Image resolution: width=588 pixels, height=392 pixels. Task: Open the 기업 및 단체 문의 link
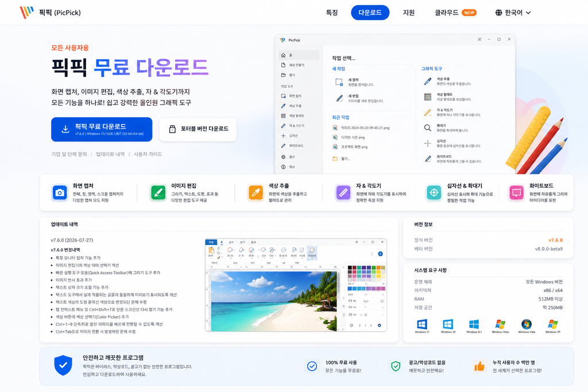[69, 154]
